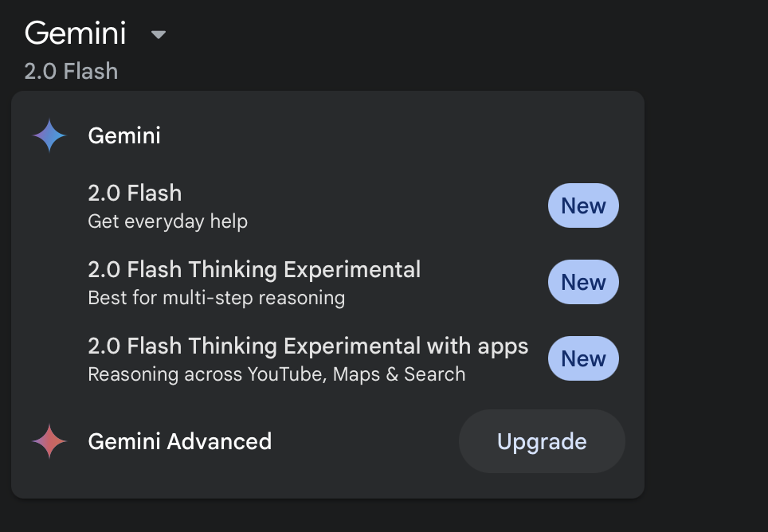Screen dimensions: 768x532
Task: Click 'Reasoning across YouTube, Maps & Search' text
Action: click(x=276, y=374)
